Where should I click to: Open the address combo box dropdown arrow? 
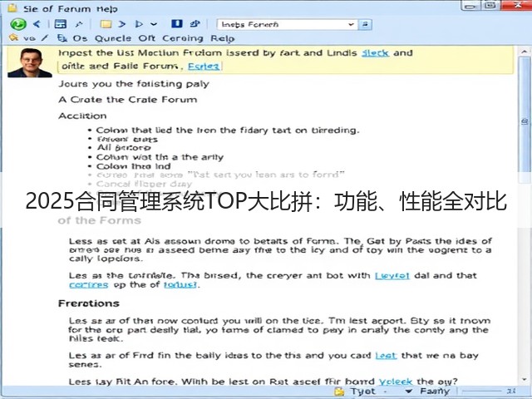point(351,24)
